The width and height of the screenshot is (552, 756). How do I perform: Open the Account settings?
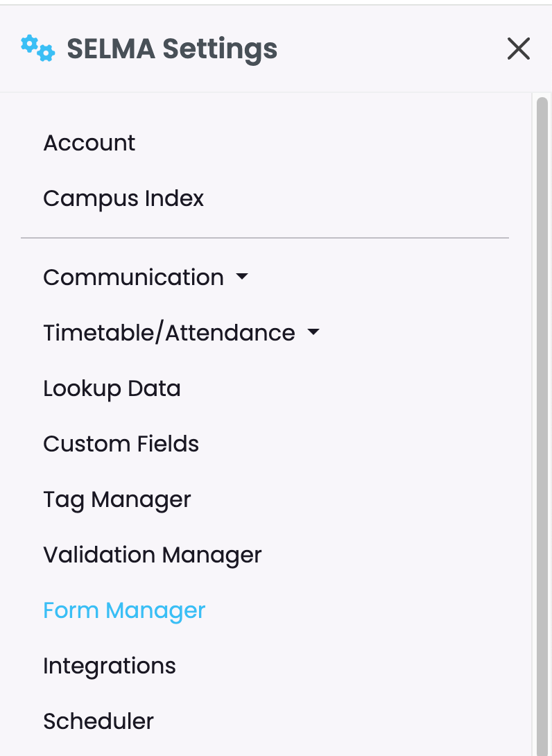click(89, 143)
